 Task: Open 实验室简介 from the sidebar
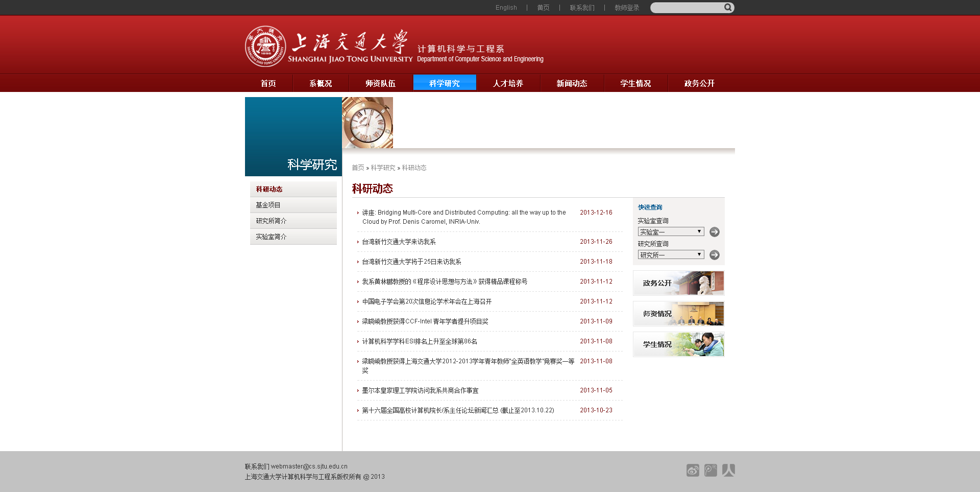coord(271,237)
